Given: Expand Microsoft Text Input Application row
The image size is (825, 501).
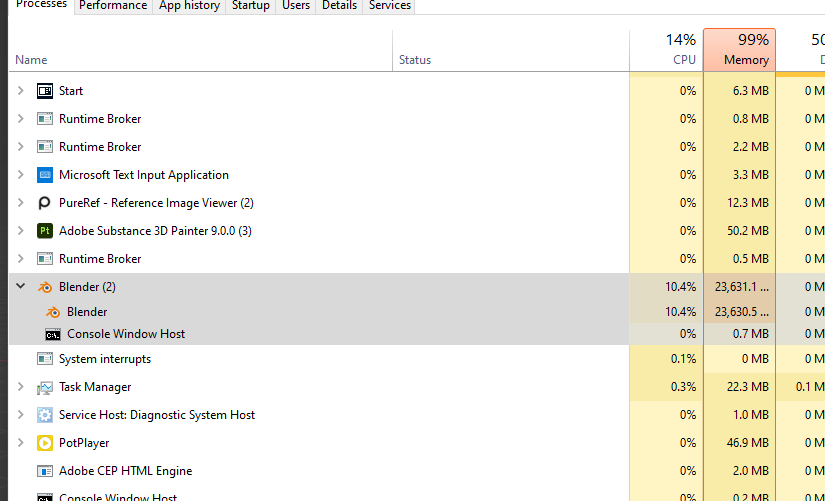Looking at the screenshot, I should point(21,174).
